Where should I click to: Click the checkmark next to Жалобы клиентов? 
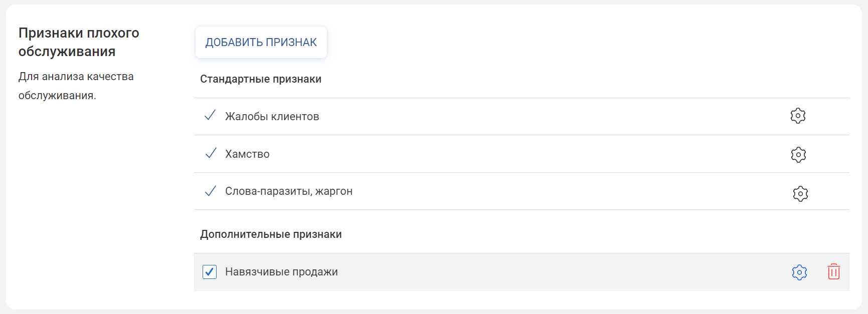pos(210,116)
